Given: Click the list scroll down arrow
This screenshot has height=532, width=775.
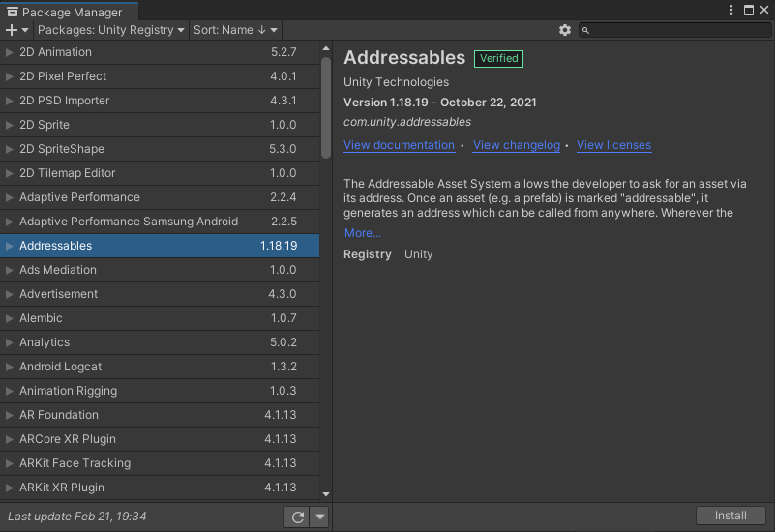Looking at the screenshot, I should (x=326, y=494).
